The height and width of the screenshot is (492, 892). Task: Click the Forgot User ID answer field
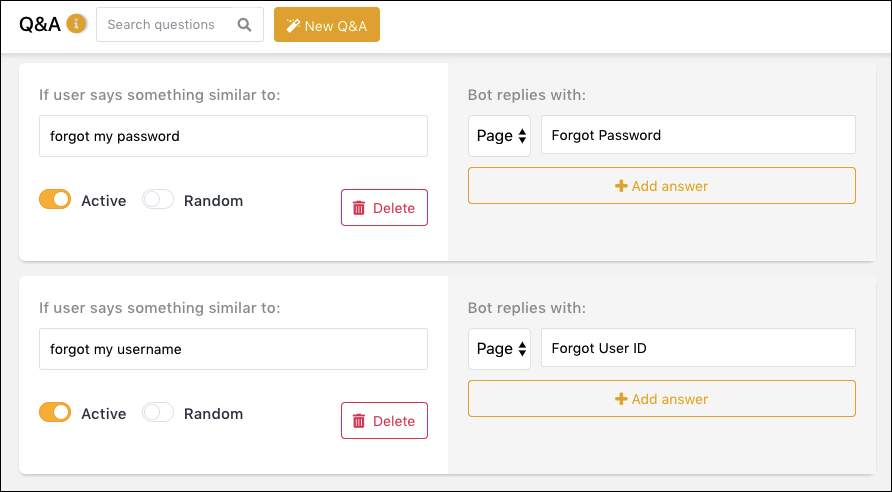[x=698, y=348]
